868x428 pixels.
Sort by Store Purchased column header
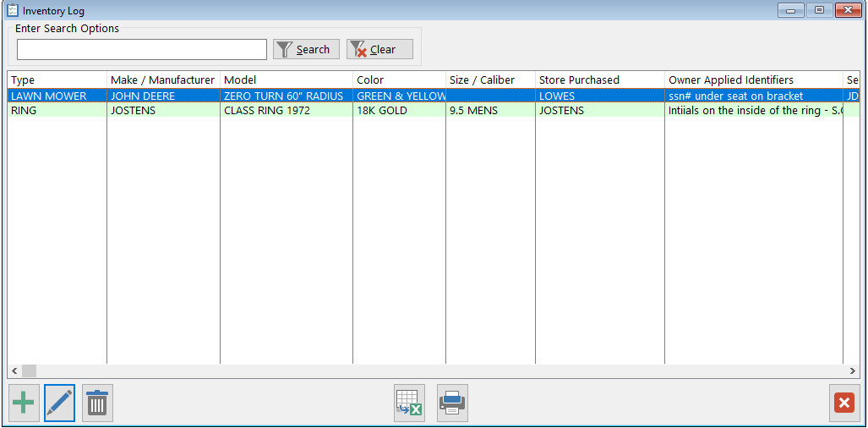pyautogui.click(x=600, y=80)
